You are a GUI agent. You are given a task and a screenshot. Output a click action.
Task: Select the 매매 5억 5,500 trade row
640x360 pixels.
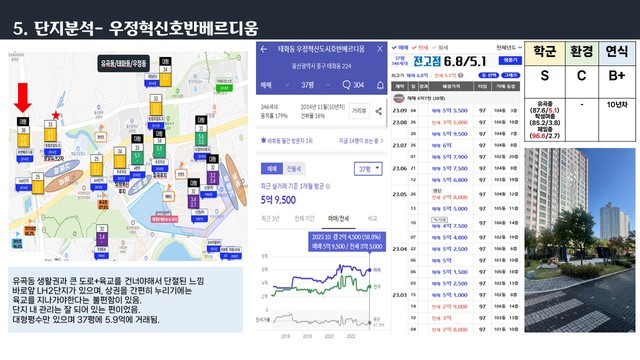[456, 111]
